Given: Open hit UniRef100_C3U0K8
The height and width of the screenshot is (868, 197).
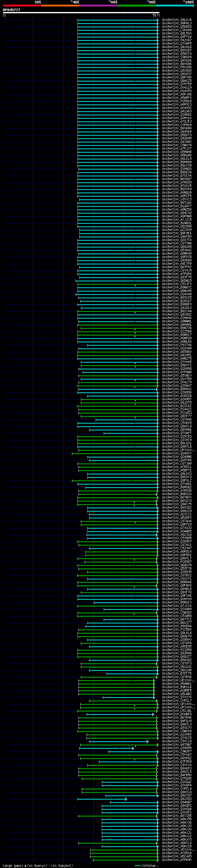Looking at the screenshot, I should coord(176,30).
